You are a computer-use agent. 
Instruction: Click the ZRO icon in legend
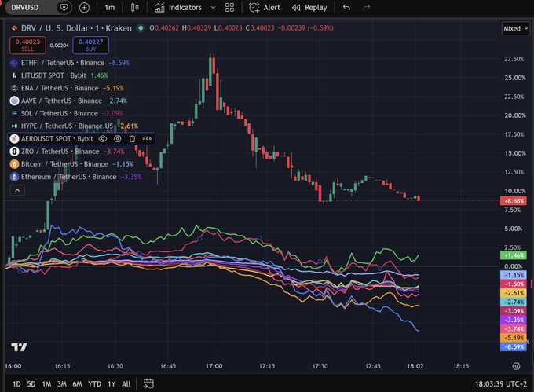[14, 151]
